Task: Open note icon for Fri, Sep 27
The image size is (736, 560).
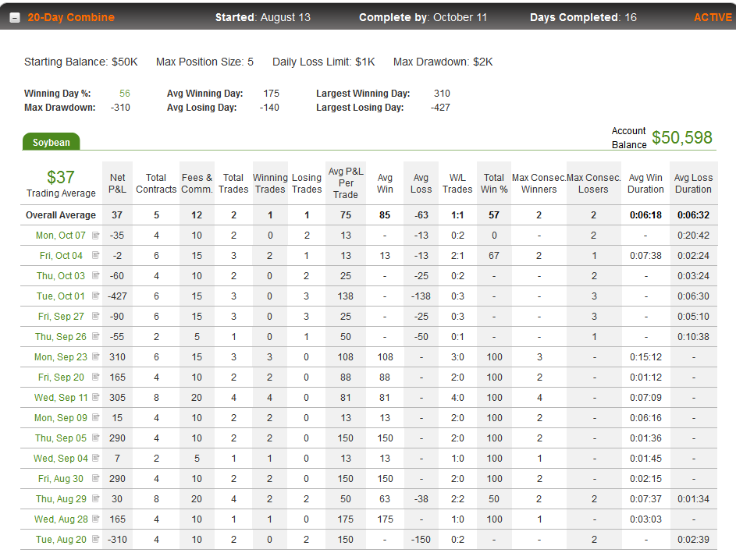Action: point(96,316)
